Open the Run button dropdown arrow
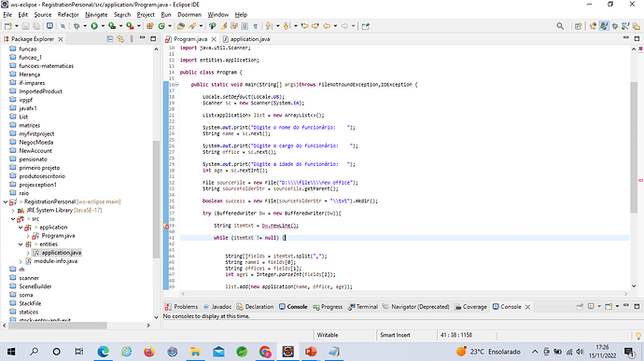 103,26
